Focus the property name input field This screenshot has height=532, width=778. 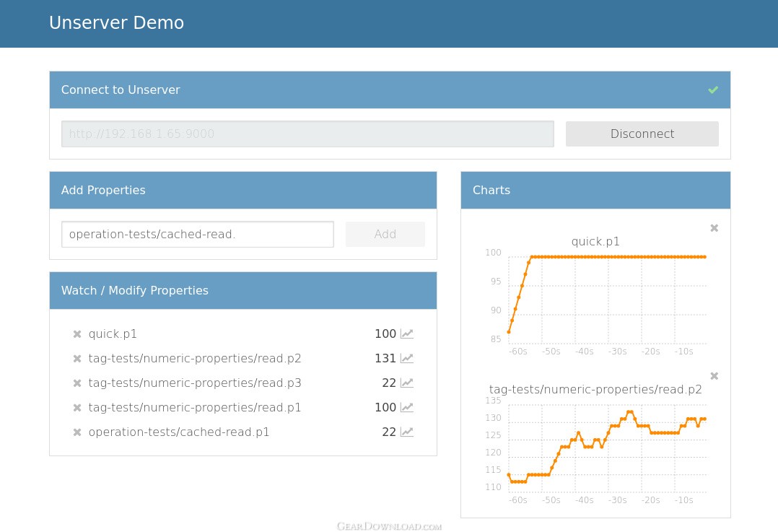point(198,234)
